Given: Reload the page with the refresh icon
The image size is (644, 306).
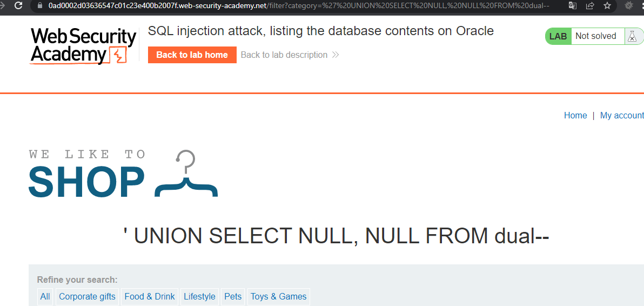Looking at the screenshot, I should pos(19,6).
